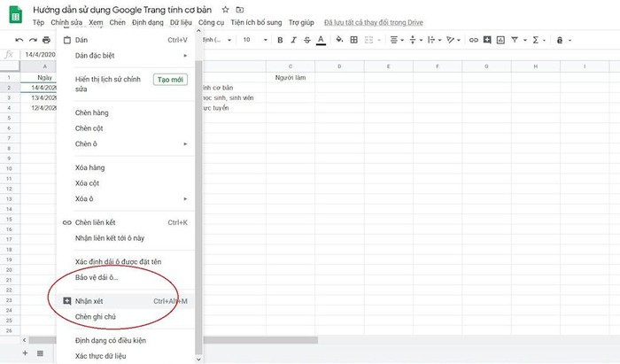Open Dán đặc biệt submenu

coord(130,55)
